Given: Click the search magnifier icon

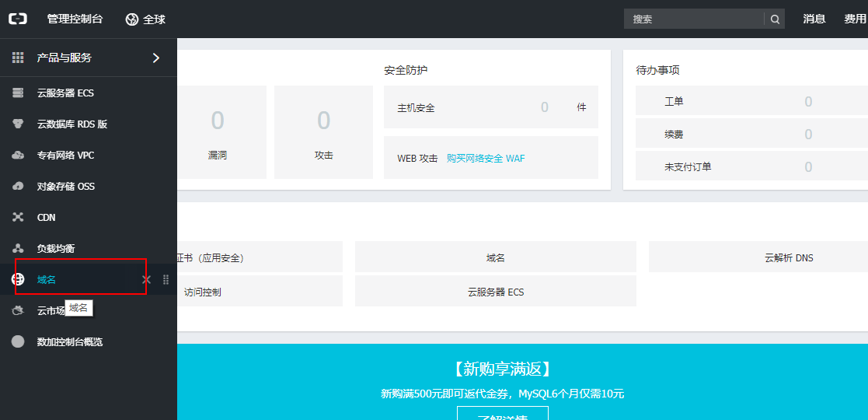Looking at the screenshot, I should pos(775,19).
